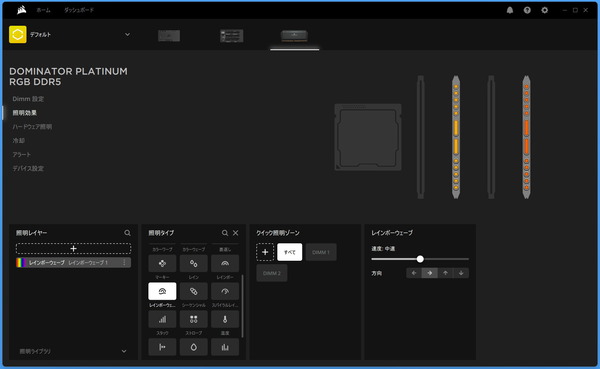Select the ストローブ lighting type icon
The image size is (600, 369).
194,319
